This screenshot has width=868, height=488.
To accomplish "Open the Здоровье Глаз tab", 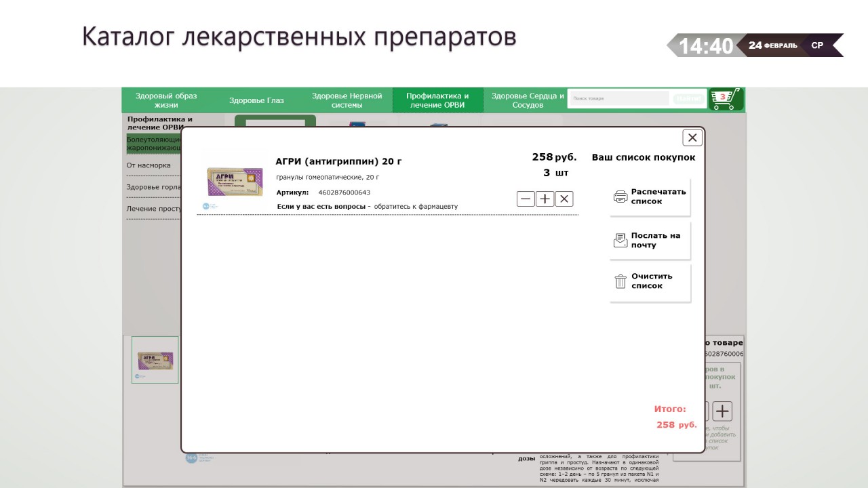I will 256,100.
